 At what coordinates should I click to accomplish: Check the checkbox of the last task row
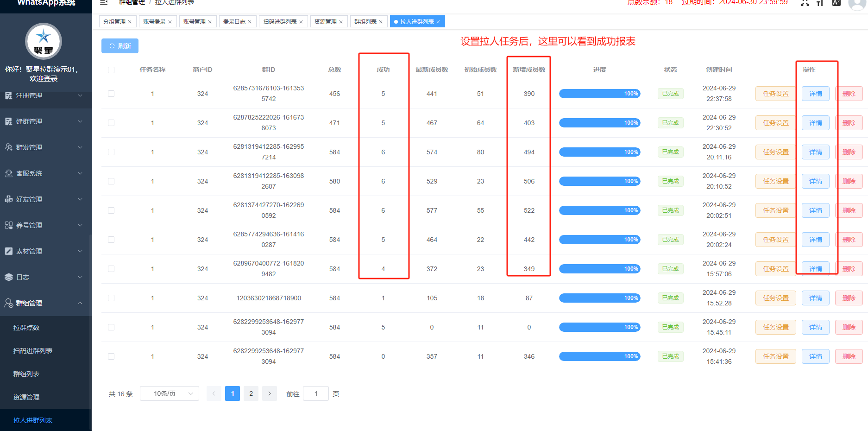111,356
